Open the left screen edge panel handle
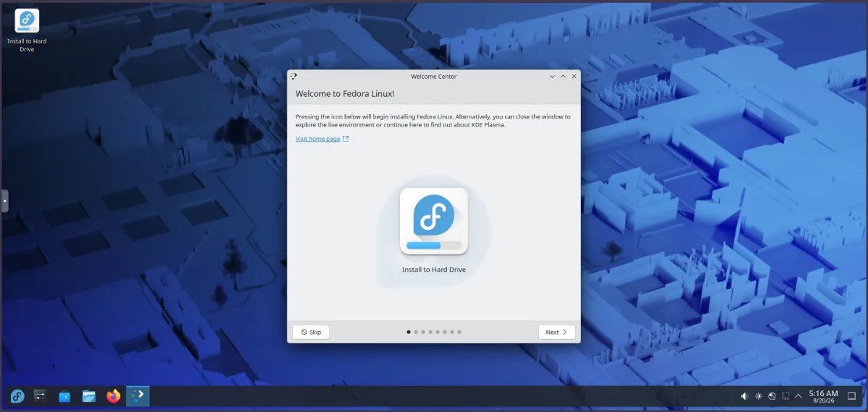Screen dimensions: 868x412 tap(4, 201)
